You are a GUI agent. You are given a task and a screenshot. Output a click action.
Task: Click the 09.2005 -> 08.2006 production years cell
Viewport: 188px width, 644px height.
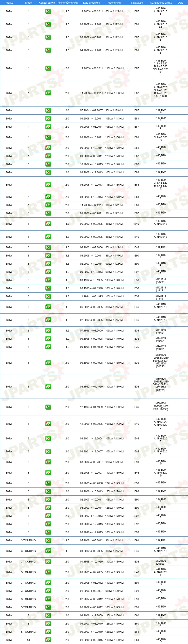pos(91,483)
